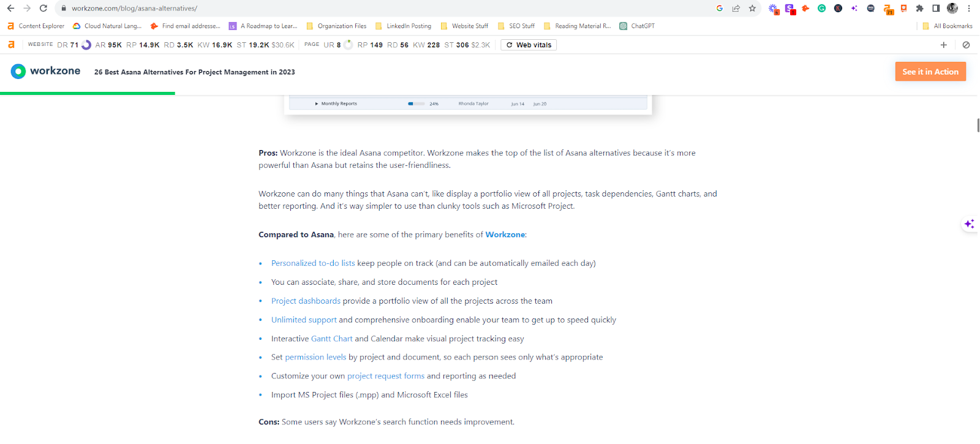
Task: Open the Chrome profile avatar
Action: click(952, 9)
